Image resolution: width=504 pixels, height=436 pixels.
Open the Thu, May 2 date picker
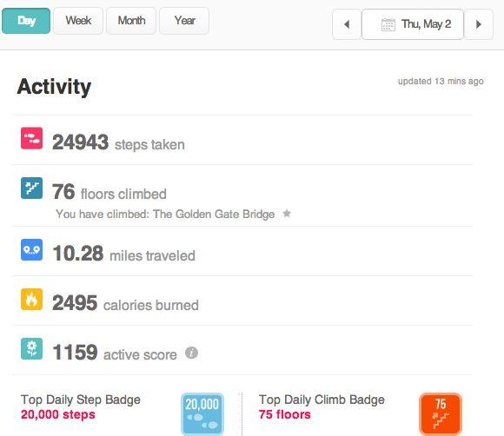413,24
